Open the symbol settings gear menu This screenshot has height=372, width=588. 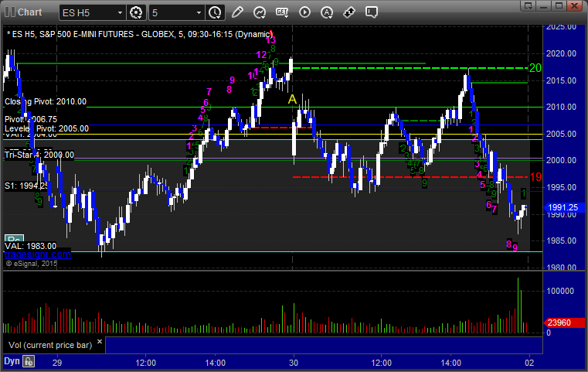point(136,12)
